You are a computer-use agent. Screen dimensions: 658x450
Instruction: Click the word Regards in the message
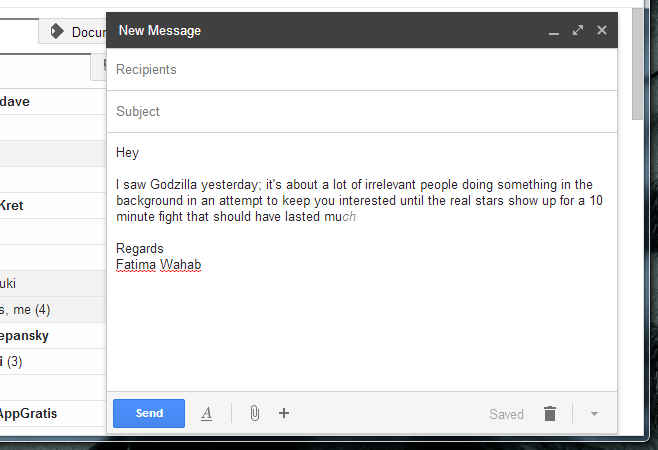tap(140, 249)
